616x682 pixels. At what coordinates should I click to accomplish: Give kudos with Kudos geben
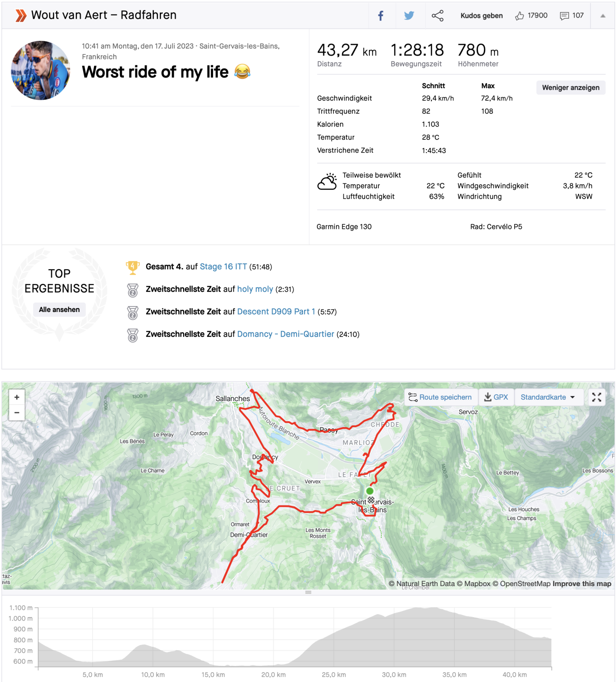point(481,16)
